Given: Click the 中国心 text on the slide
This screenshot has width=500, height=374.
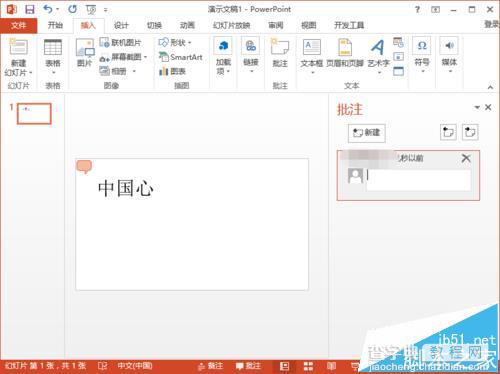Looking at the screenshot, I should point(126,188).
